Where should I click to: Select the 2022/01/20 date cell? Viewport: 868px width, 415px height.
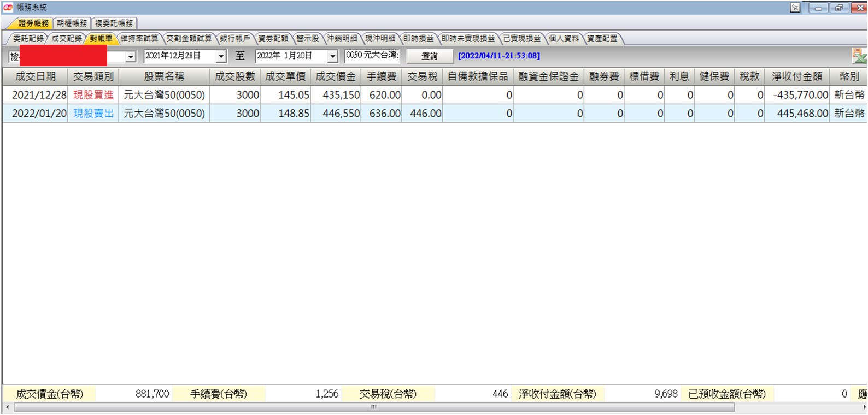pos(36,114)
